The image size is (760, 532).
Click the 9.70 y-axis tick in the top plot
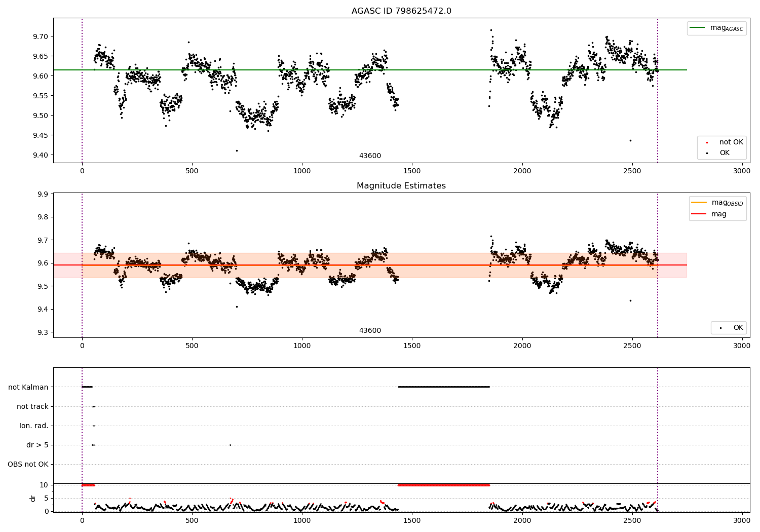point(41,36)
